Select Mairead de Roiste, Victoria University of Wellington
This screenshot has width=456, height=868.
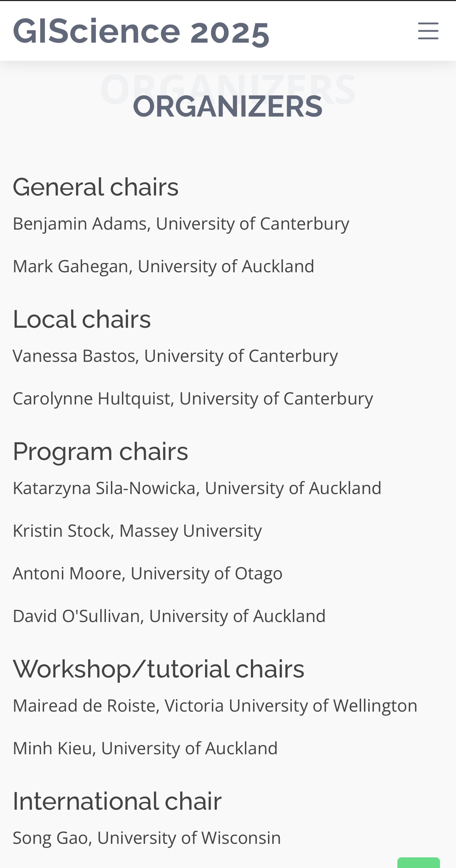(x=215, y=705)
